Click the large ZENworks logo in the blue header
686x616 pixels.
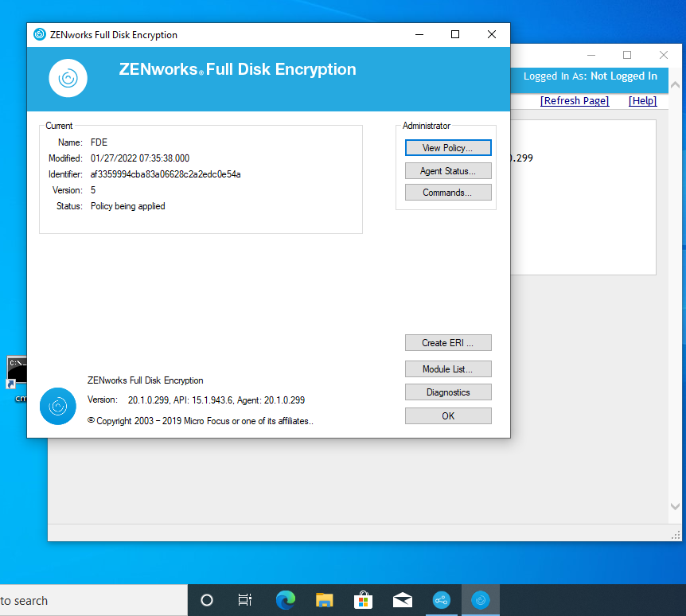point(68,77)
